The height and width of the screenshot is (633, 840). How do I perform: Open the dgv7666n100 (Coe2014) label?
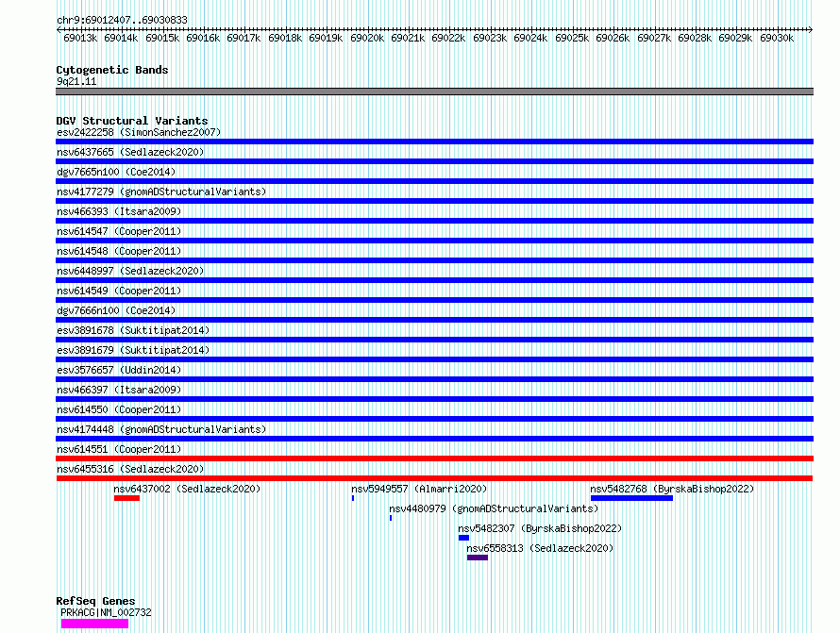pos(116,310)
